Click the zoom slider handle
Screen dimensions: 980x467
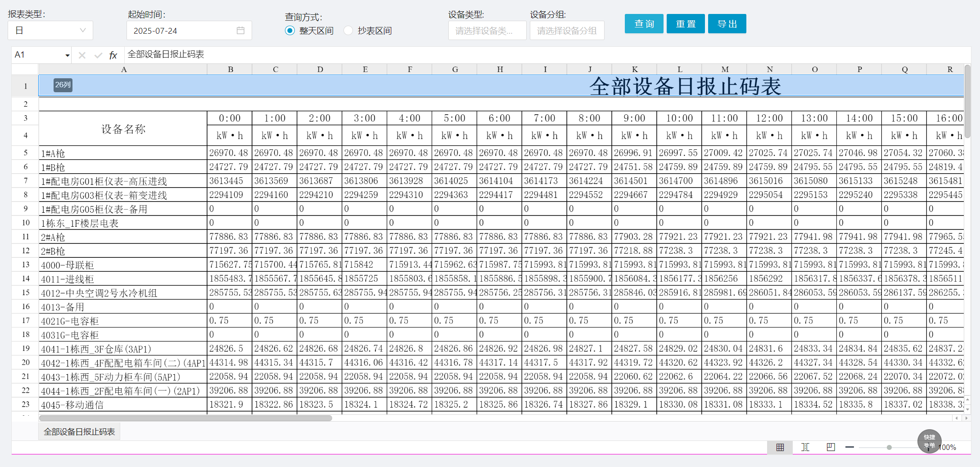tap(889, 447)
